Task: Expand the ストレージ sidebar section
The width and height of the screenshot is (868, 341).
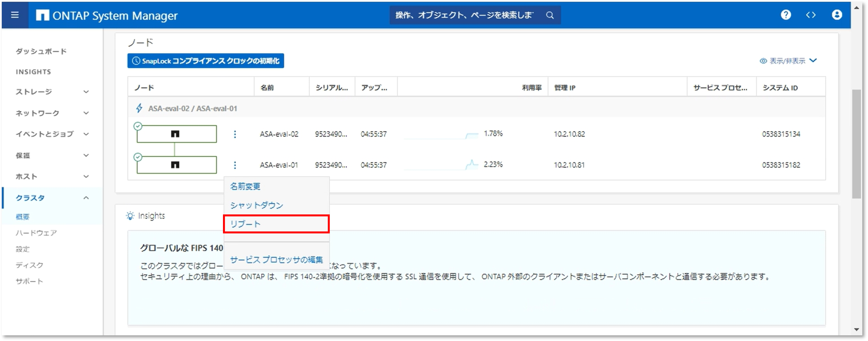Action: coord(52,92)
